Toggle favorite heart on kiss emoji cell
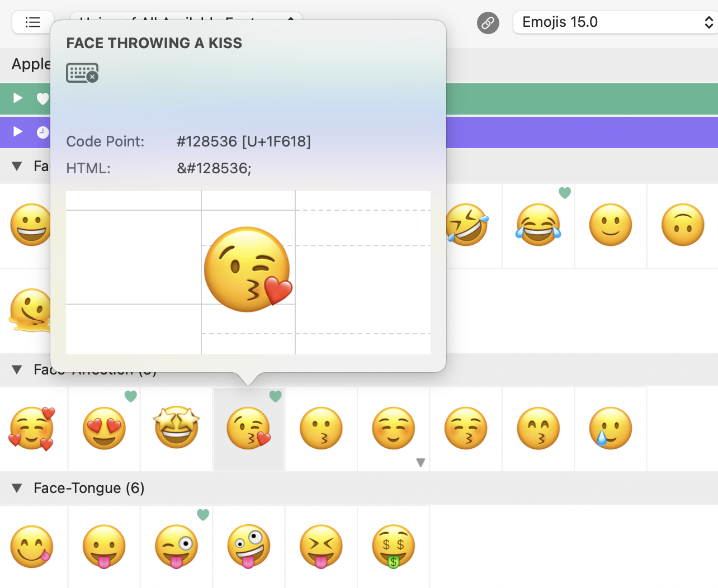718x588 pixels. pos(276,396)
